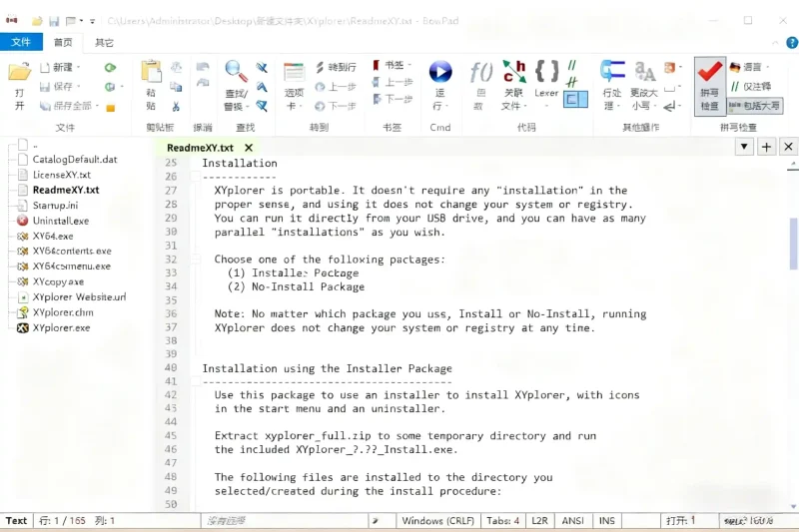Open the tab list dropdown arrow

tap(744, 147)
